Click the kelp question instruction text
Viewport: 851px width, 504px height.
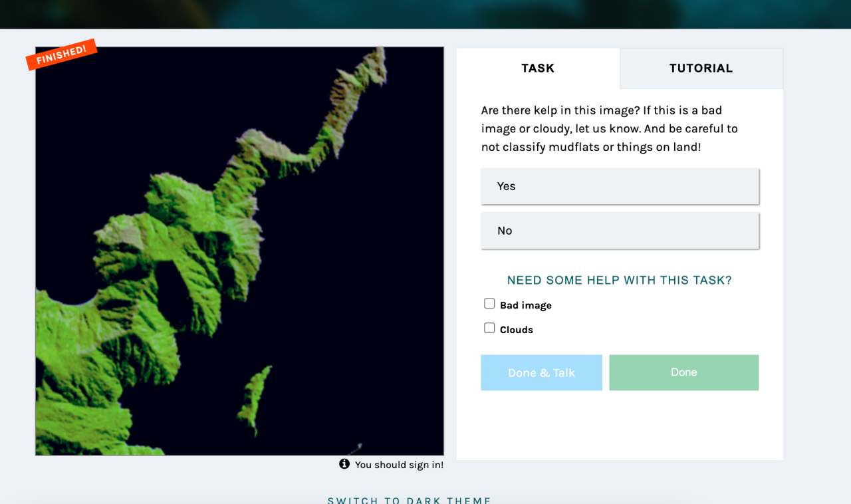[x=610, y=128]
